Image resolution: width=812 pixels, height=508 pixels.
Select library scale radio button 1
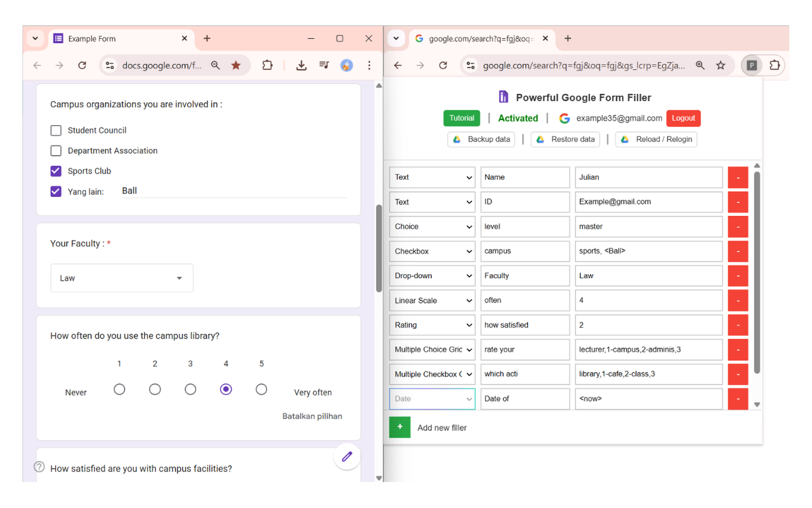[119, 389]
